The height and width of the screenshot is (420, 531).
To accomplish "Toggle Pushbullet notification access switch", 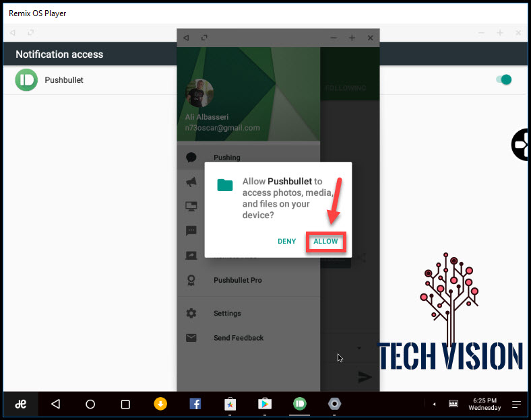I will pos(504,80).
